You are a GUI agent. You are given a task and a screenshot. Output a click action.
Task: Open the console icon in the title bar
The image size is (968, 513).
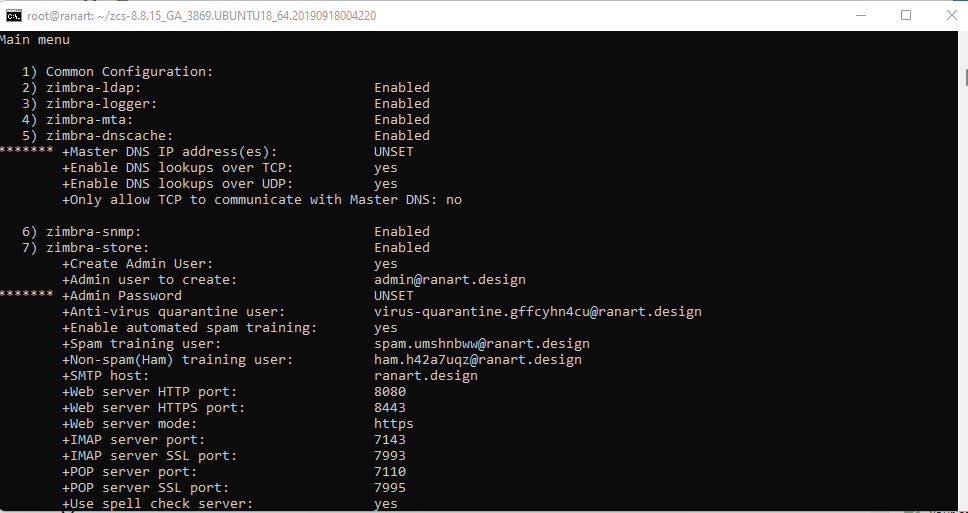(13, 15)
